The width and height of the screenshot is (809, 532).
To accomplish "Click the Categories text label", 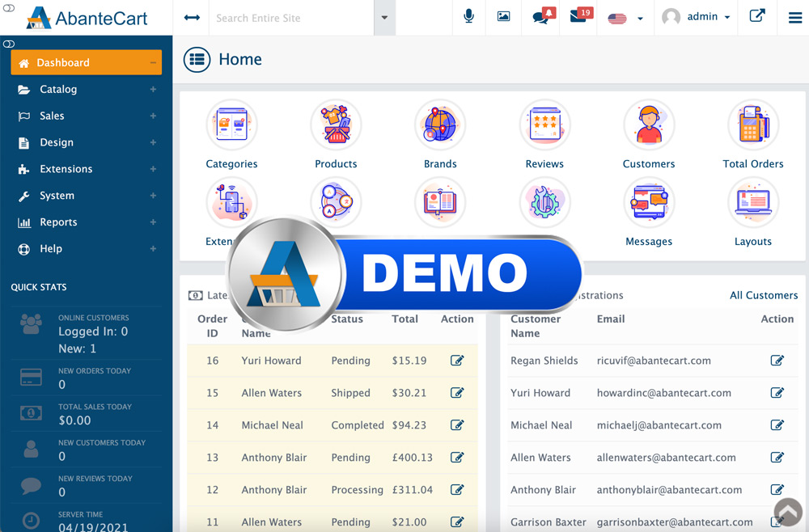I will tap(231, 164).
